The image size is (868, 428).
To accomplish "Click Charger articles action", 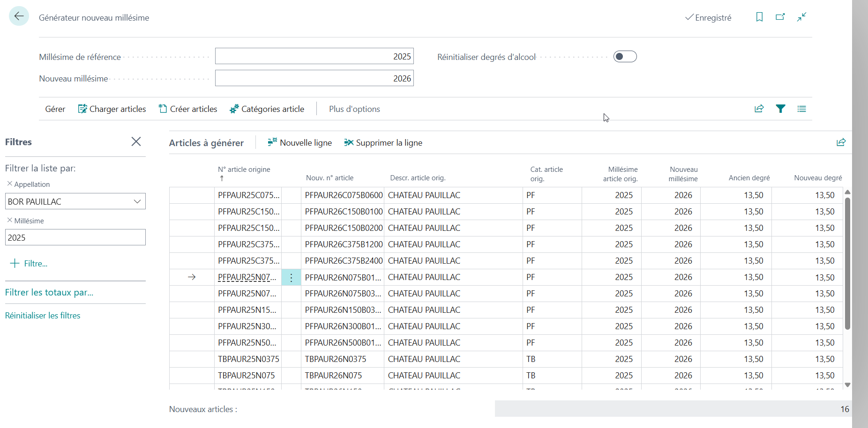I will (112, 109).
